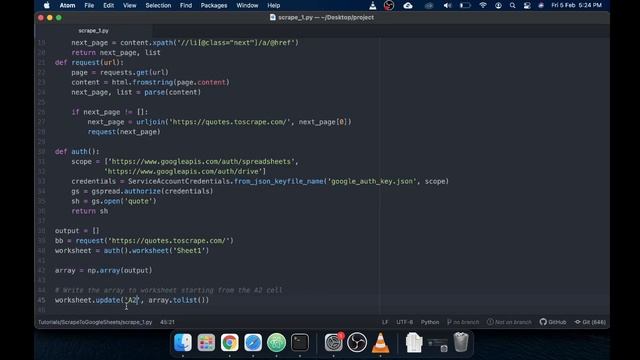Open VLC from the dock

pyautogui.click(x=380, y=342)
